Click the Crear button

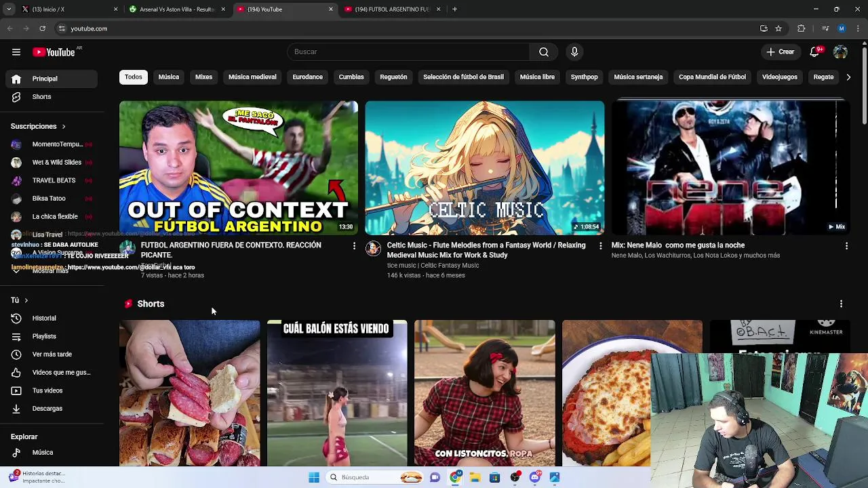pos(780,52)
